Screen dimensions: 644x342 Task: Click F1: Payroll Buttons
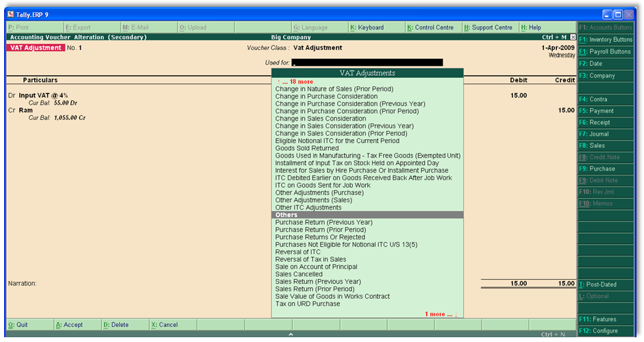[x=606, y=51]
